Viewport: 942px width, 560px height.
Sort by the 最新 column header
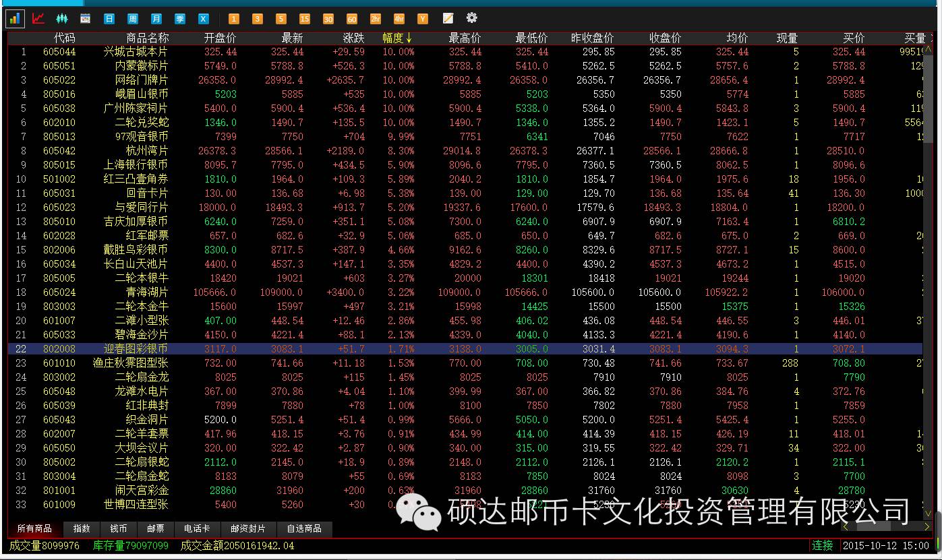point(293,38)
